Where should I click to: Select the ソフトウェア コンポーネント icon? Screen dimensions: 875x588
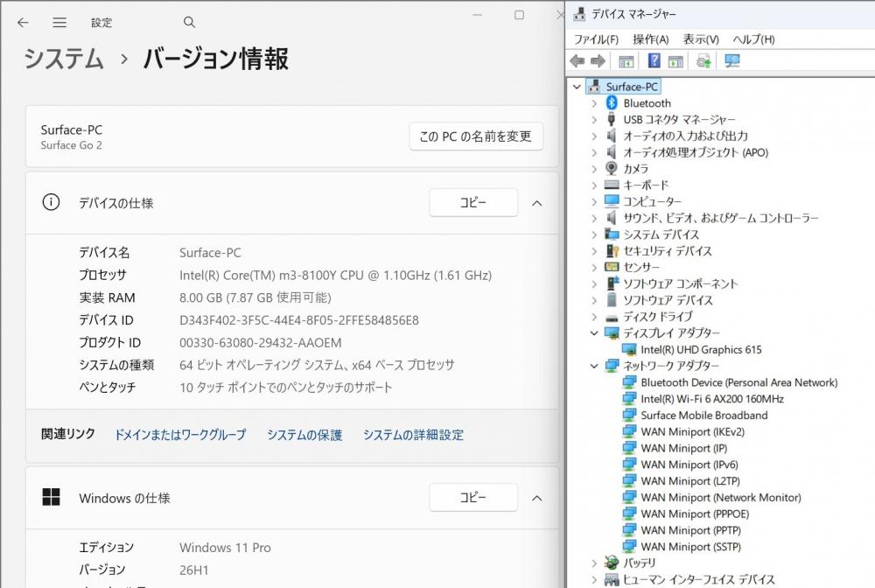[x=612, y=283]
